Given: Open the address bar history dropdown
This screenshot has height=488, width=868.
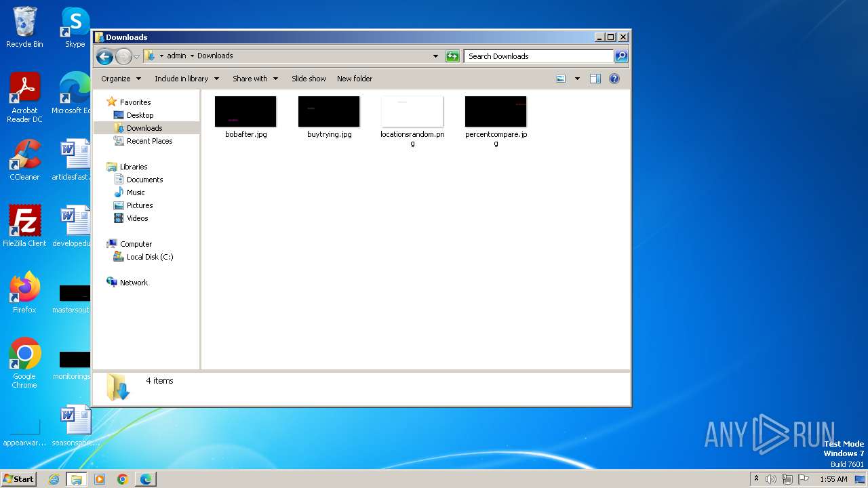Looking at the screenshot, I should point(435,56).
